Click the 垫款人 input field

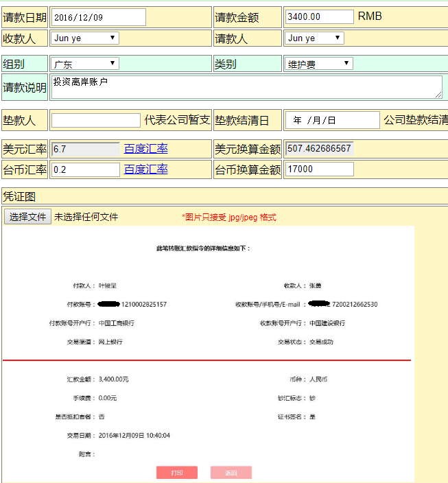click(x=96, y=121)
